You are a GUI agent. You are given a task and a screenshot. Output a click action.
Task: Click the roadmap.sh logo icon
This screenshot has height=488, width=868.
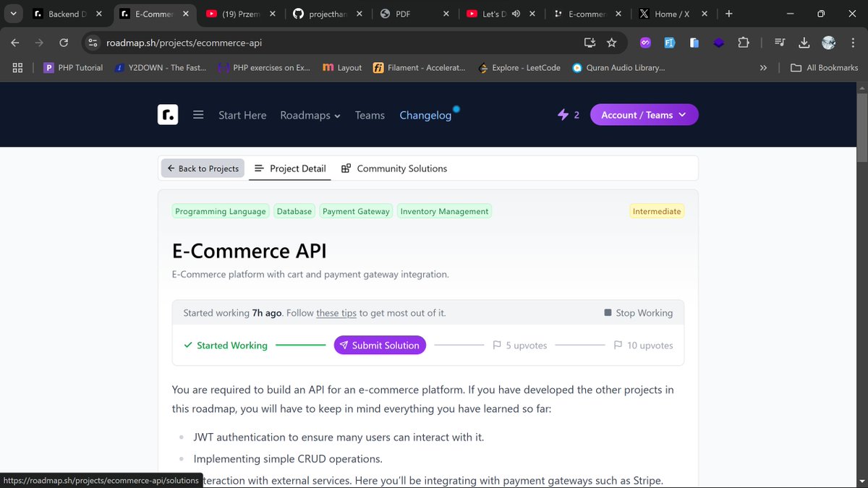[168, 115]
